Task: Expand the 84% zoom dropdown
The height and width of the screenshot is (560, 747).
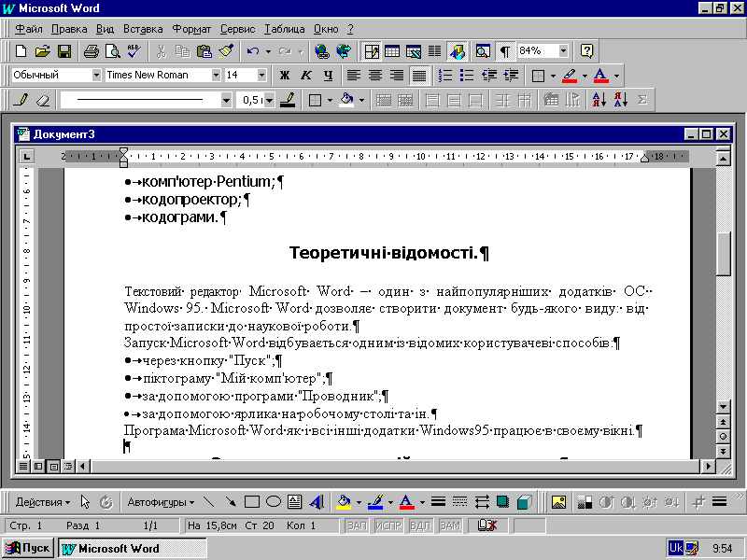Action: tap(564, 50)
